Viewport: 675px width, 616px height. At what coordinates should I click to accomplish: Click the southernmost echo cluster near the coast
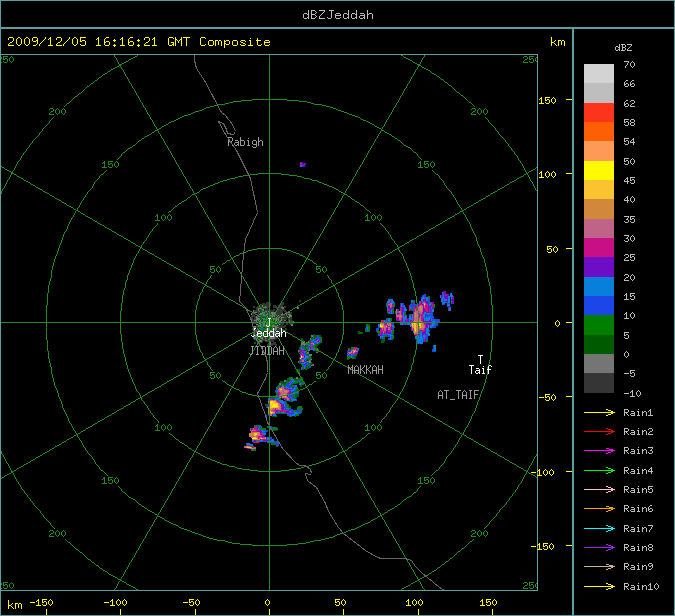pyautogui.click(x=259, y=436)
